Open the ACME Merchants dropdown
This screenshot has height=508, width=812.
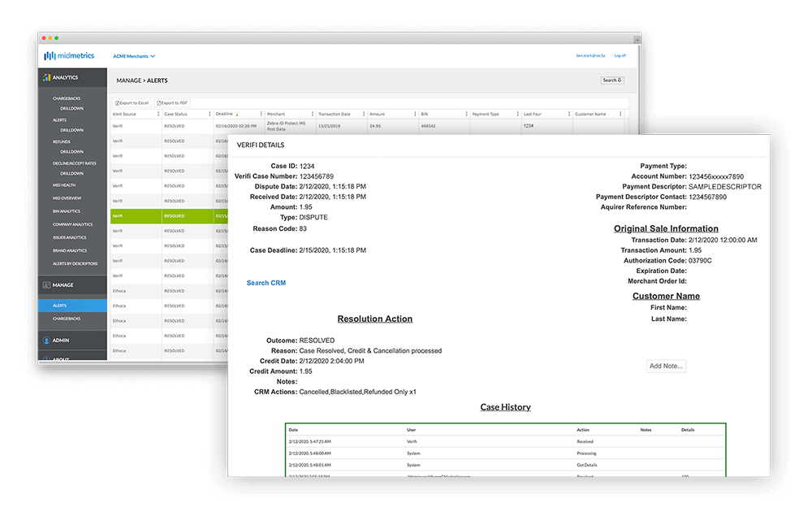click(x=134, y=56)
